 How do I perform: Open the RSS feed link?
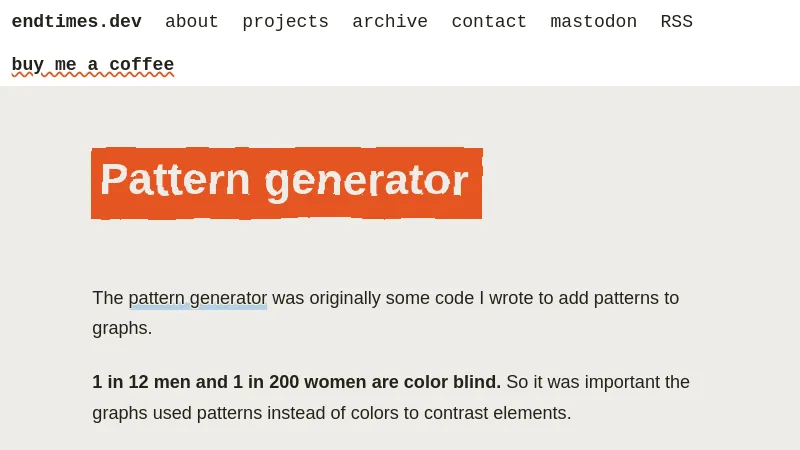pyautogui.click(x=676, y=22)
